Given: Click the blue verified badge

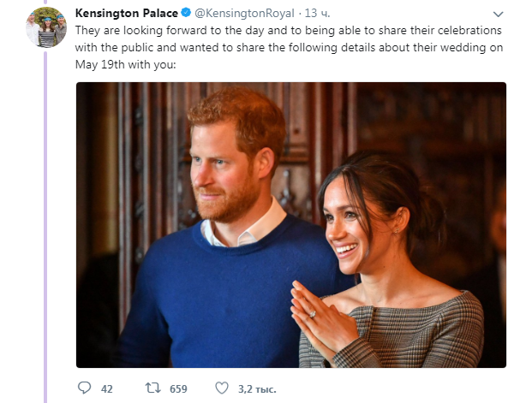Looking at the screenshot, I should point(188,15).
